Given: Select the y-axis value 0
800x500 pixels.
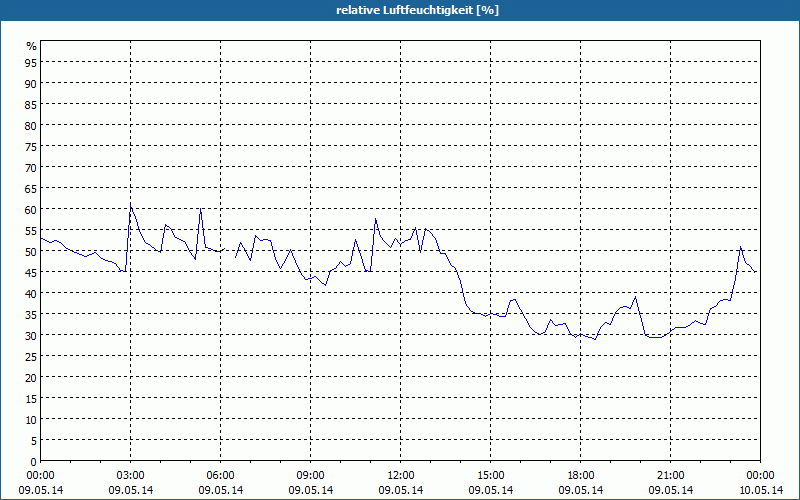Looking at the screenshot, I should click(34, 462).
